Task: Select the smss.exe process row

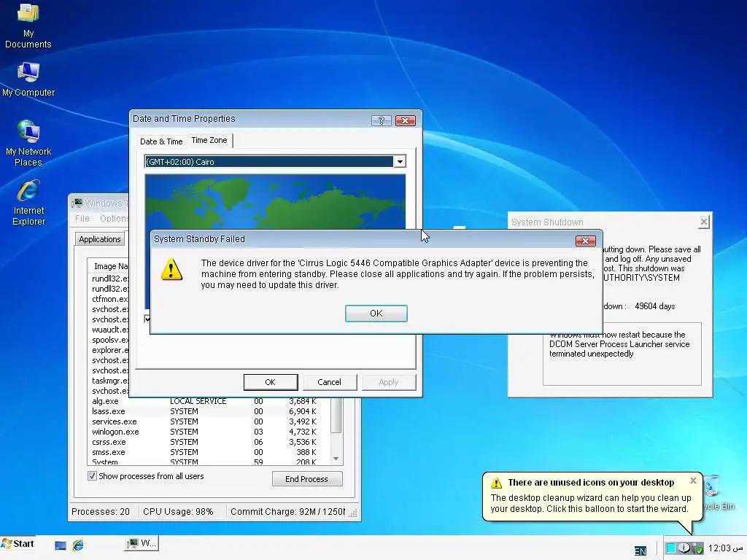Action: point(204,452)
